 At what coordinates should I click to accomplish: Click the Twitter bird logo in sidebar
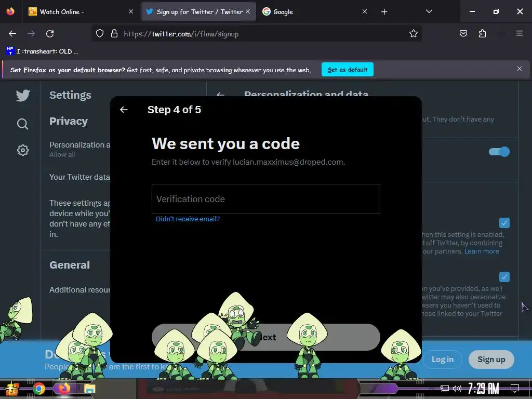point(23,96)
